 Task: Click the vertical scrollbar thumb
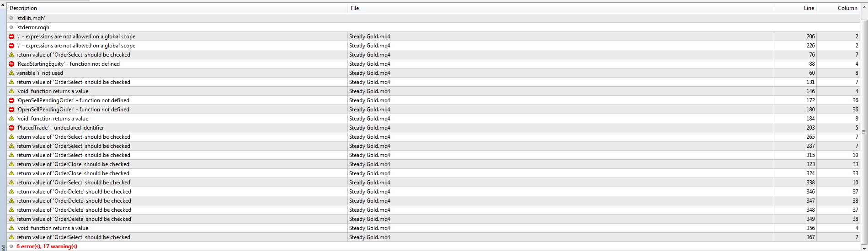(x=864, y=131)
